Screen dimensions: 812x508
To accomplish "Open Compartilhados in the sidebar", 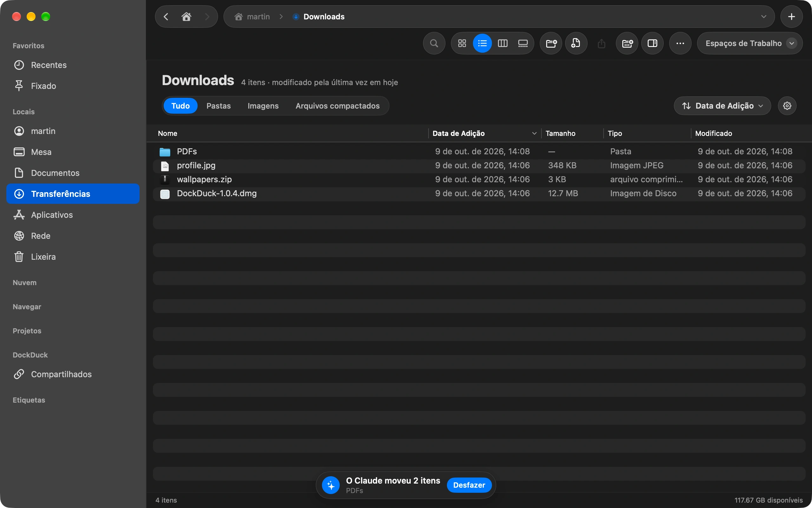I will tap(73, 374).
